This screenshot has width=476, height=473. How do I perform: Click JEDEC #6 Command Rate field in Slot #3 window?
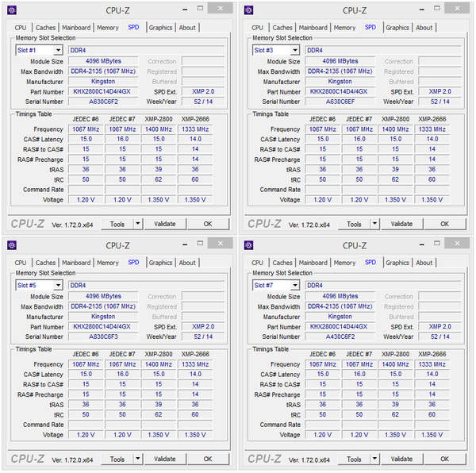point(322,190)
